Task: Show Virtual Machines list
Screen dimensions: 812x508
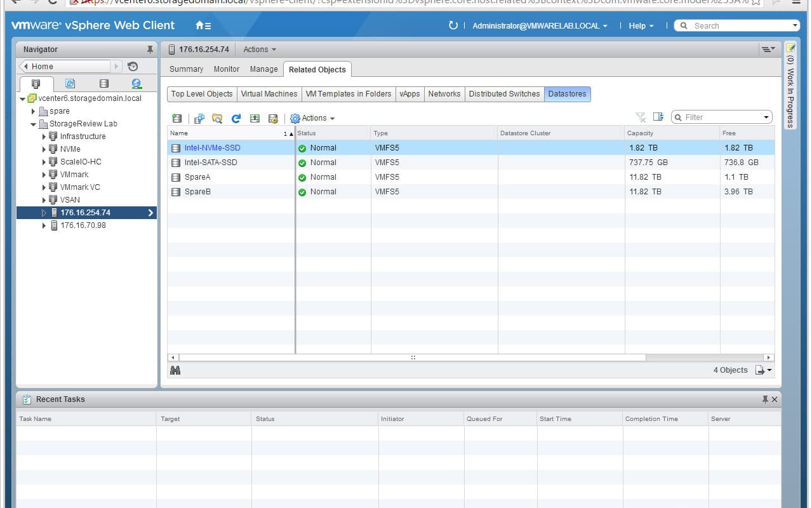Action: coord(269,94)
